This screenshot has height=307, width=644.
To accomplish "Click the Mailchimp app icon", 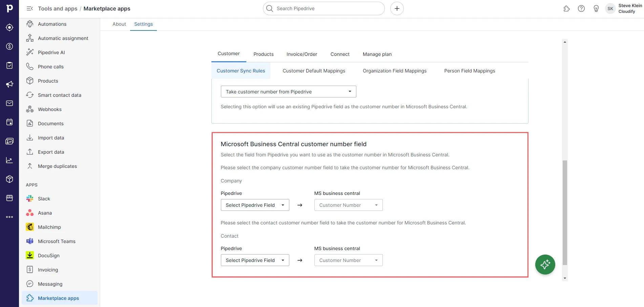I will coord(30,227).
